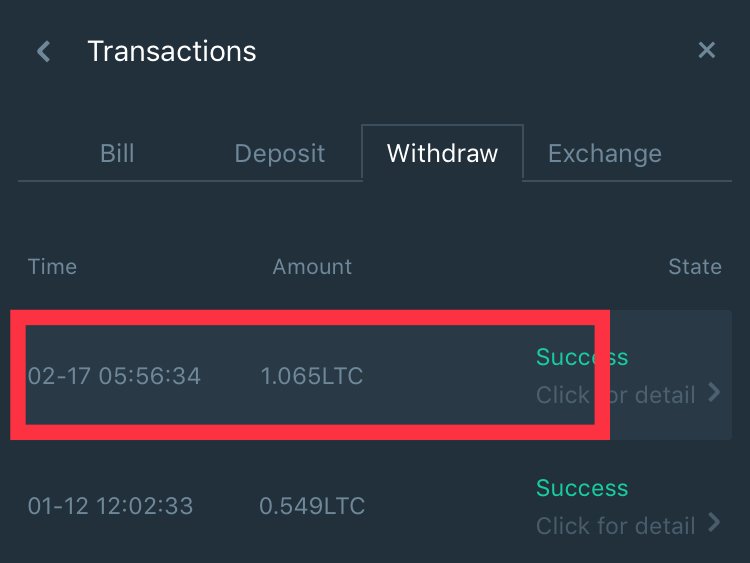
Task: Click the Amount column header
Action: point(312,267)
